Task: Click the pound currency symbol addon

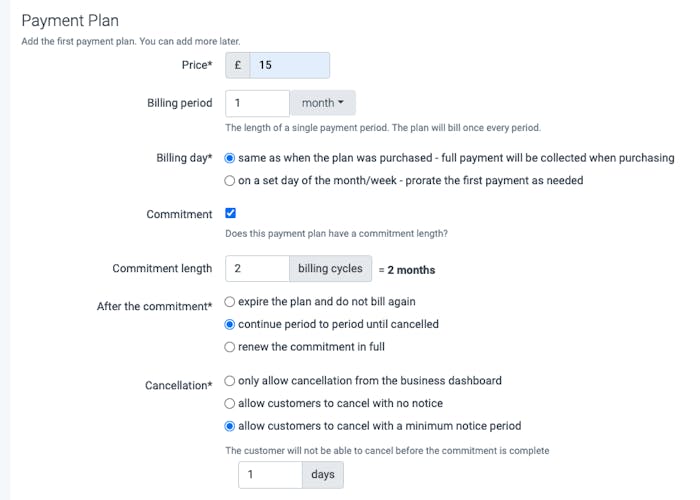Action: click(237, 65)
